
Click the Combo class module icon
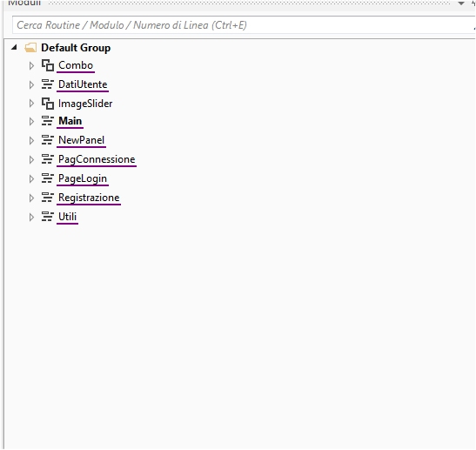[48, 65]
